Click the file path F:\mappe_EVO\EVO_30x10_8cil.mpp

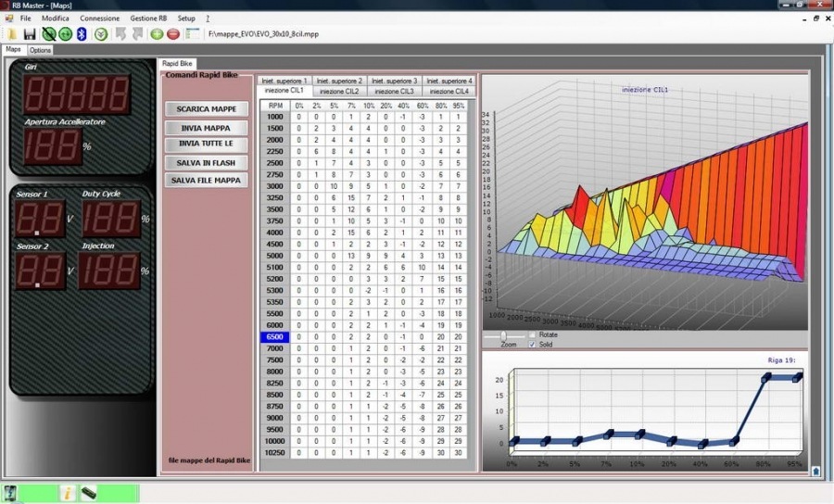[x=264, y=34]
